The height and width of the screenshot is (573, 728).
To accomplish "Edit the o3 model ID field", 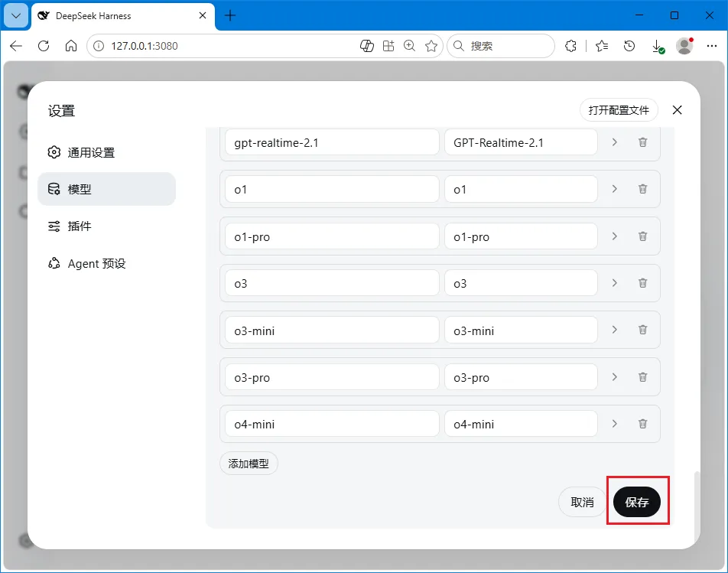I will (332, 283).
